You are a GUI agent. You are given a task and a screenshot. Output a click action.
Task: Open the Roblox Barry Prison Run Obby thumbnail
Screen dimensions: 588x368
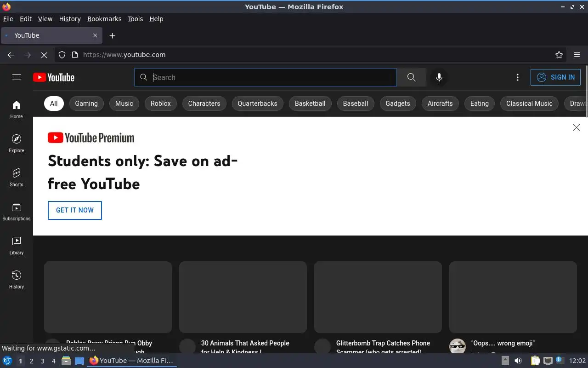point(108,297)
